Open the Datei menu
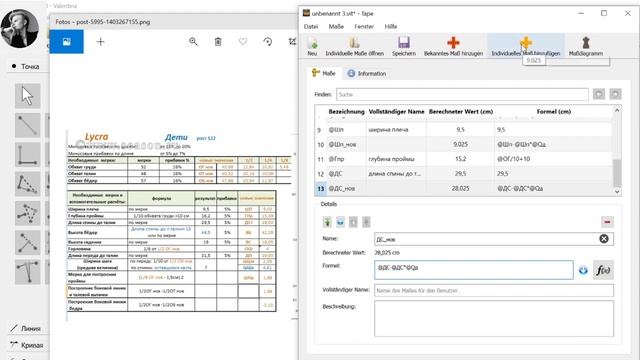 (x=311, y=26)
